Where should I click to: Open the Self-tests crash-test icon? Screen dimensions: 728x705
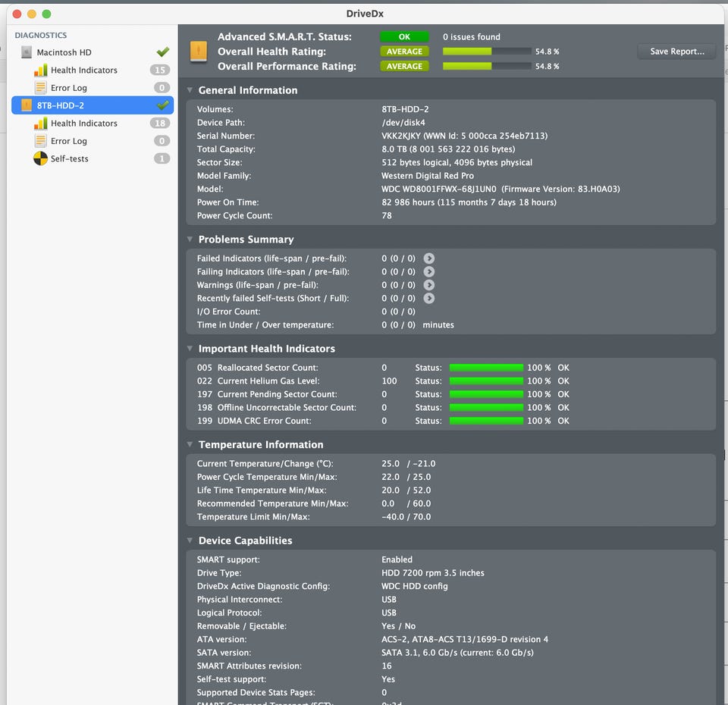[x=40, y=158]
